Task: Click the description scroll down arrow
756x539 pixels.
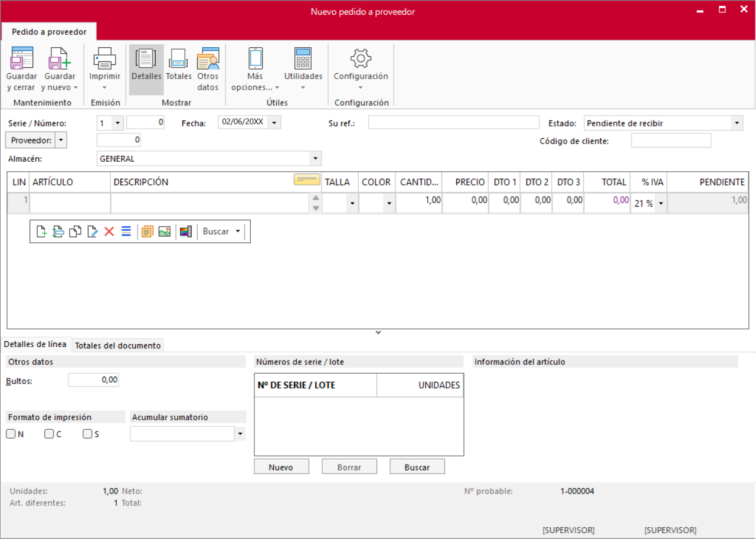Action: (x=316, y=208)
